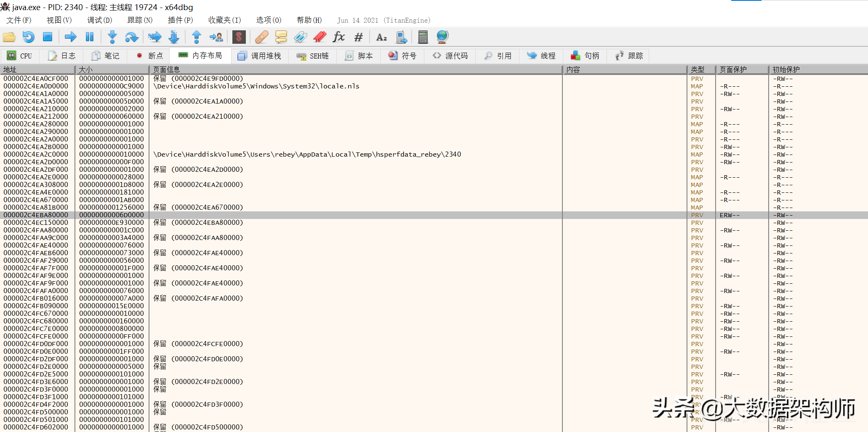The image size is (868, 432).
Task: Click the Open file folder icon
Action: (9, 37)
